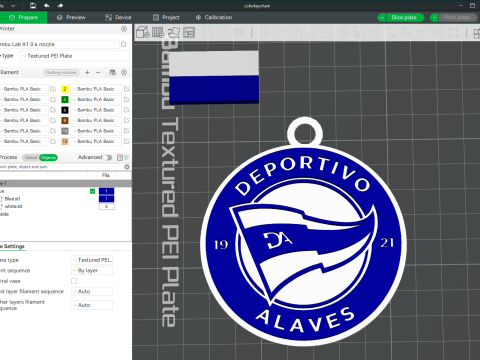Click yellow filament color swatch 2

click(65, 89)
